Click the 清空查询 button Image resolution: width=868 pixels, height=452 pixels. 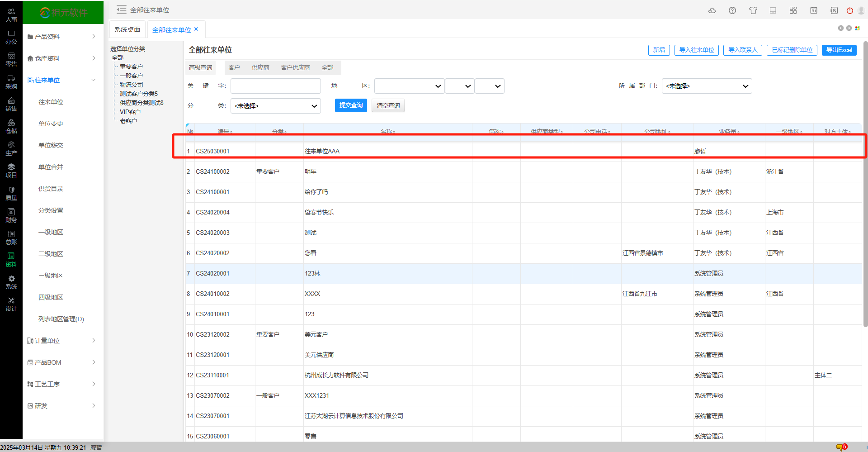(x=388, y=105)
